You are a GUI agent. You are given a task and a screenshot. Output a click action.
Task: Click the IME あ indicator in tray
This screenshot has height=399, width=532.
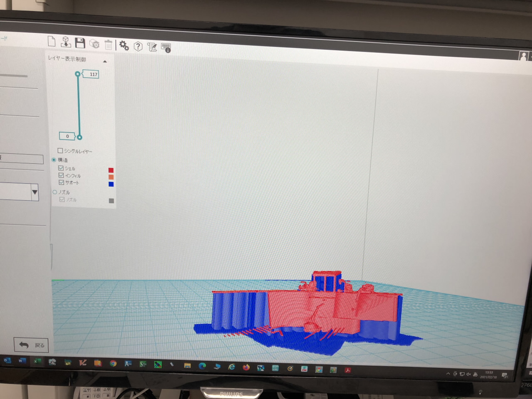tap(475, 374)
